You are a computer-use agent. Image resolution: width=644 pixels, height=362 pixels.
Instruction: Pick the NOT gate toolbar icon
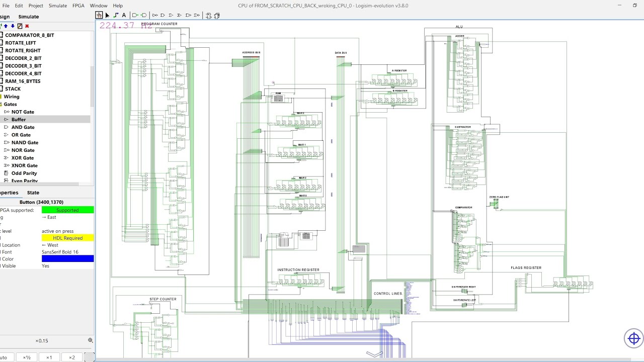pos(155,16)
